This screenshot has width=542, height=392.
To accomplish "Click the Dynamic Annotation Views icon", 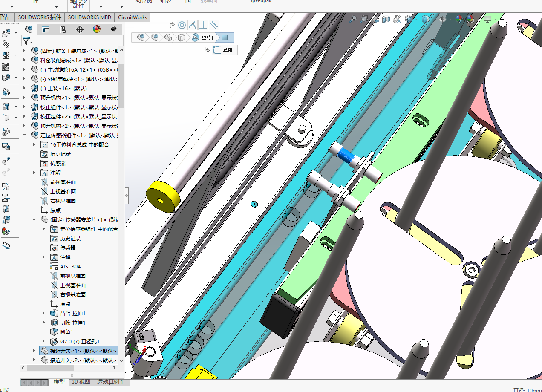I will pyautogui.click(x=397, y=19).
